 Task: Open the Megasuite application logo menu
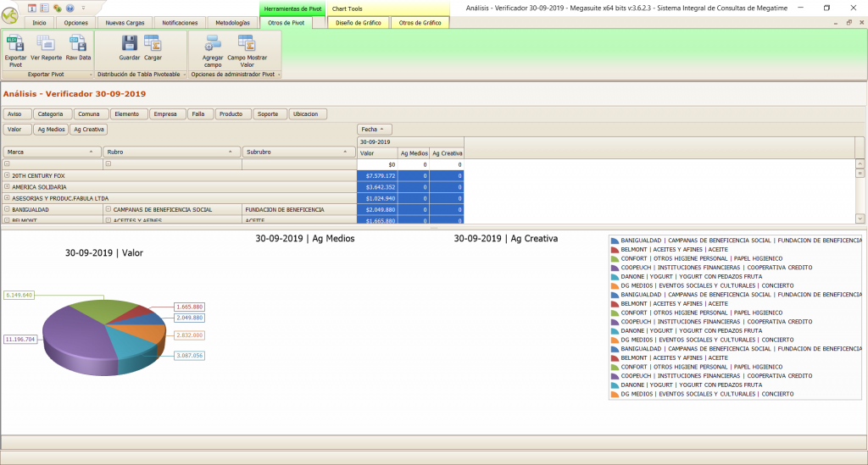tap(10, 15)
